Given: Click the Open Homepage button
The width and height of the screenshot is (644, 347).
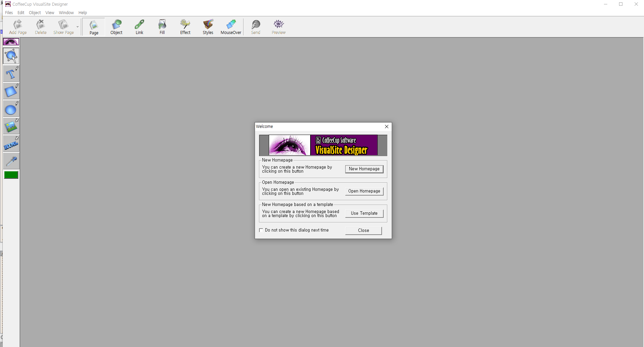Looking at the screenshot, I should pyautogui.click(x=364, y=191).
